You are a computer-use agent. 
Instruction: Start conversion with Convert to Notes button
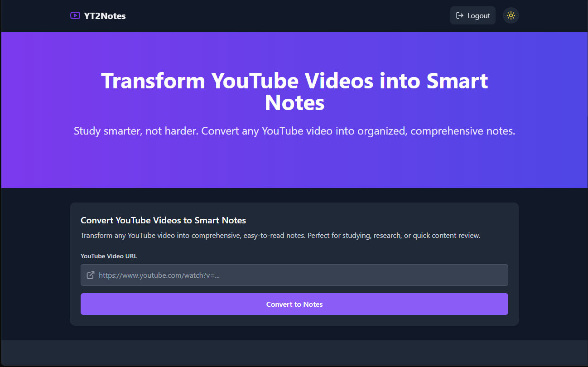[x=294, y=304]
